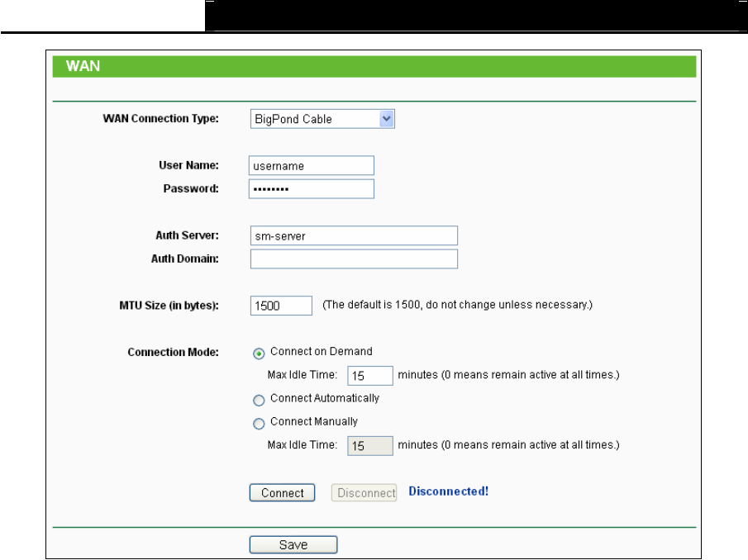Click the greyed Disconnect button
This screenshot has width=748, height=560.
[x=364, y=493]
